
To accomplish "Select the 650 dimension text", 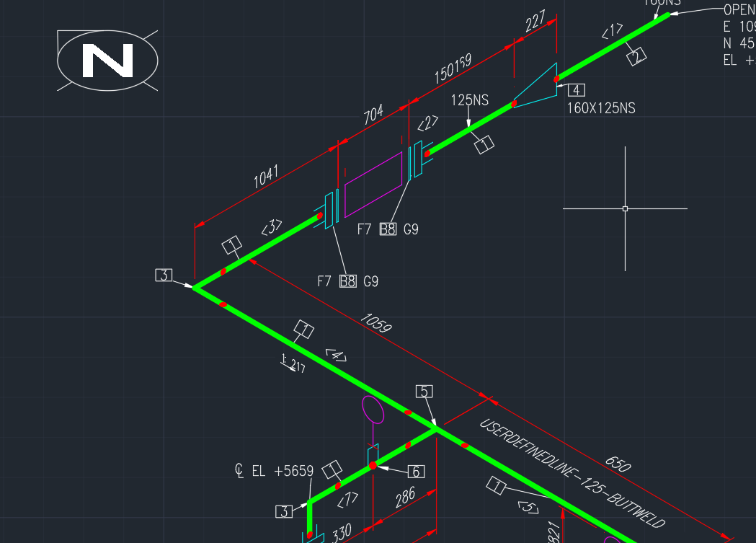I will tap(618, 464).
